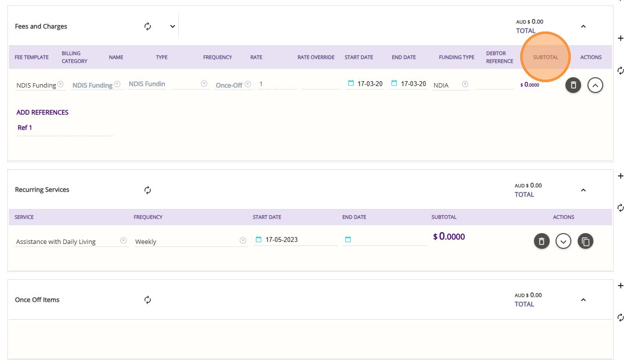The width and height of the screenshot is (644, 360).
Task: Open calendar for recurring service End Date
Action: pyautogui.click(x=348, y=240)
